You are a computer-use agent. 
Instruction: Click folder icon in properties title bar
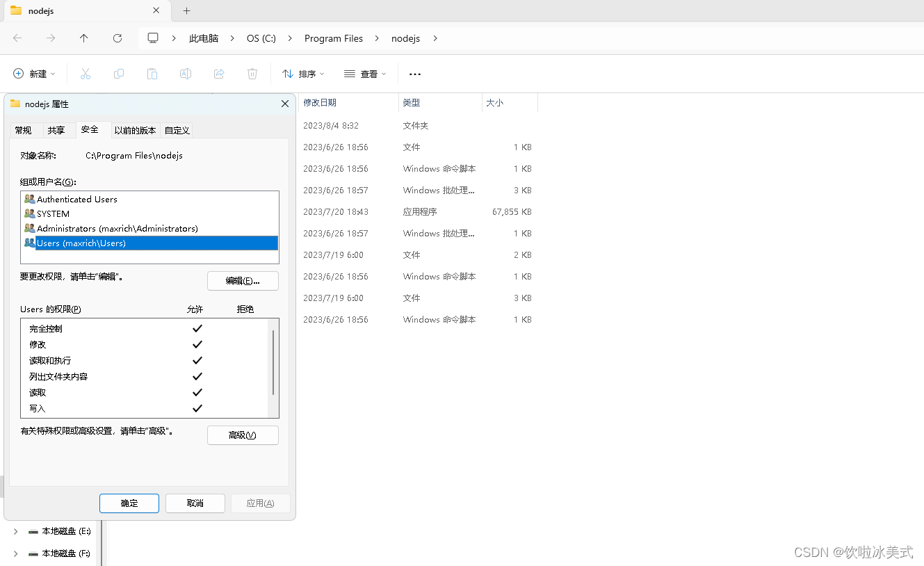(x=15, y=104)
